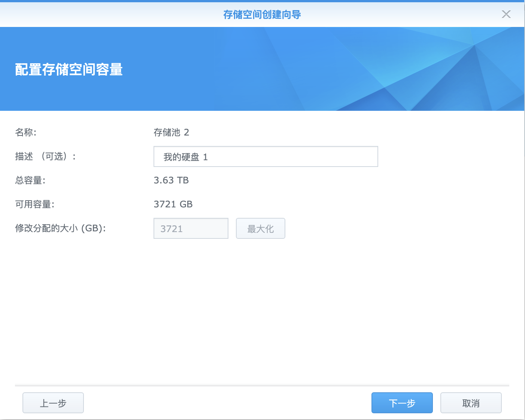Click the '修改分配的大小 (GB):' label

[x=60, y=228]
